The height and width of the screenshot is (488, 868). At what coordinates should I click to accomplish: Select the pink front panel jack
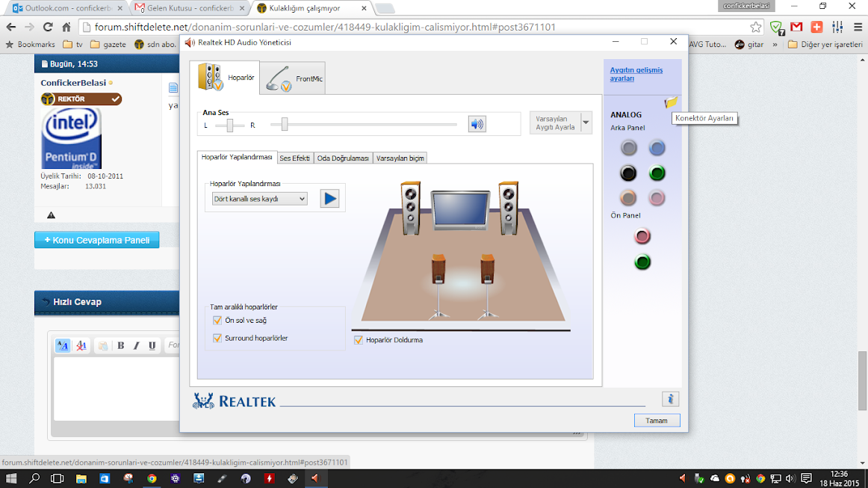[642, 236]
